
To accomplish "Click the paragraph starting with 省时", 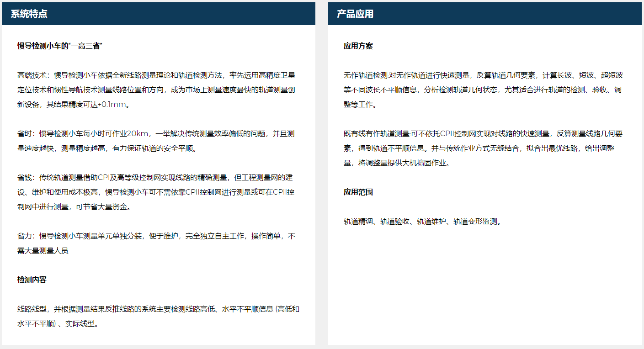I will click(x=156, y=141).
